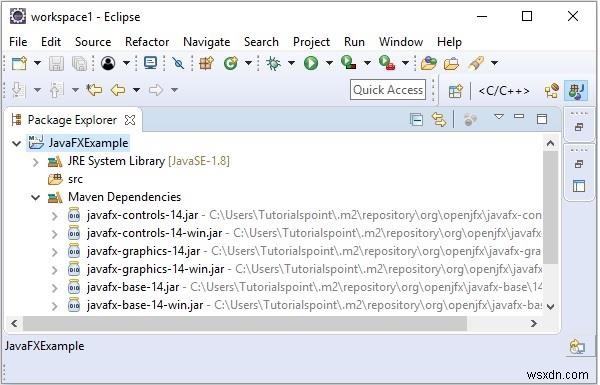Screen dimensions: 600x385
Task: Click the Save All icon
Action: tap(79, 64)
